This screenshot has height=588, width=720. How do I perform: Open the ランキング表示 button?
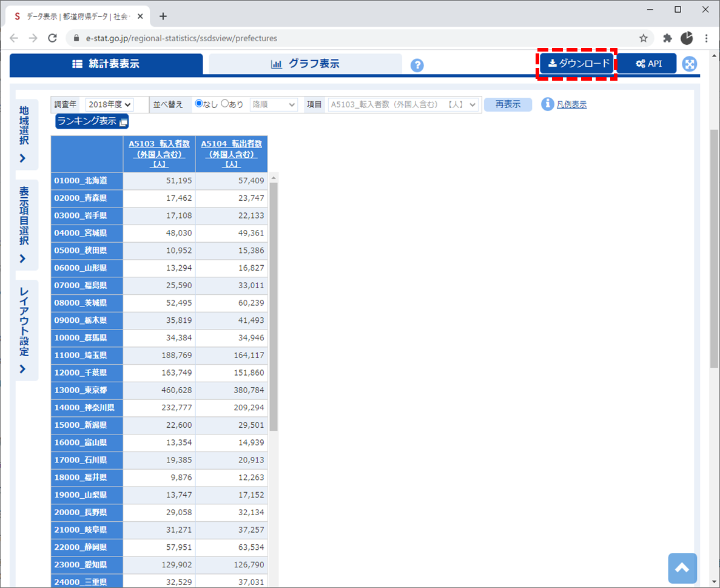92,121
